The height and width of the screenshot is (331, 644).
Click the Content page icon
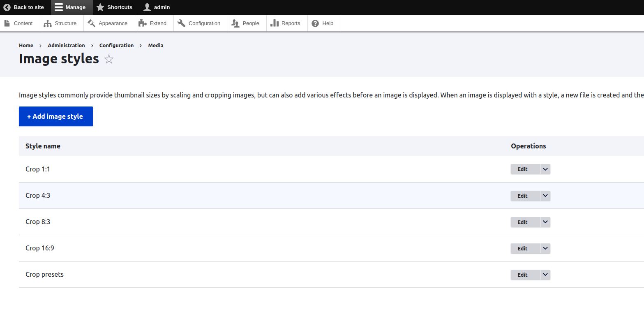[x=7, y=23]
